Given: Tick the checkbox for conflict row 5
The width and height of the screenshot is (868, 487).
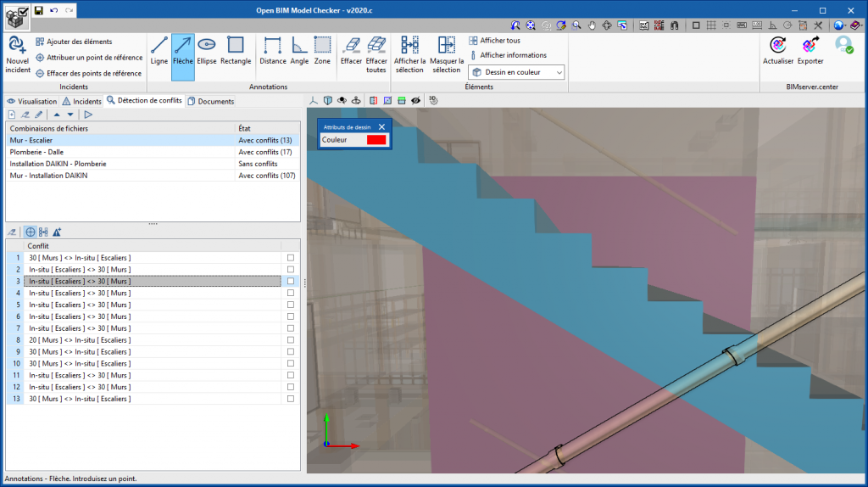Looking at the screenshot, I should (x=291, y=305).
